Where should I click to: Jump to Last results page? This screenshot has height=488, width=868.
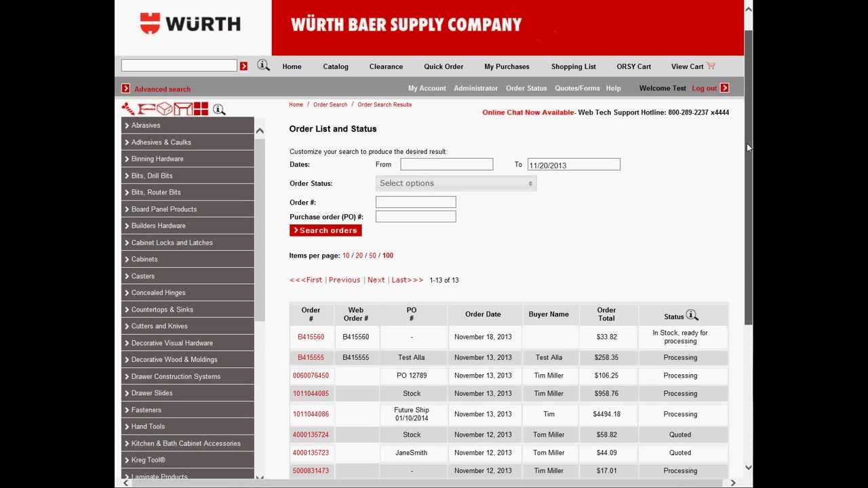(x=407, y=280)
